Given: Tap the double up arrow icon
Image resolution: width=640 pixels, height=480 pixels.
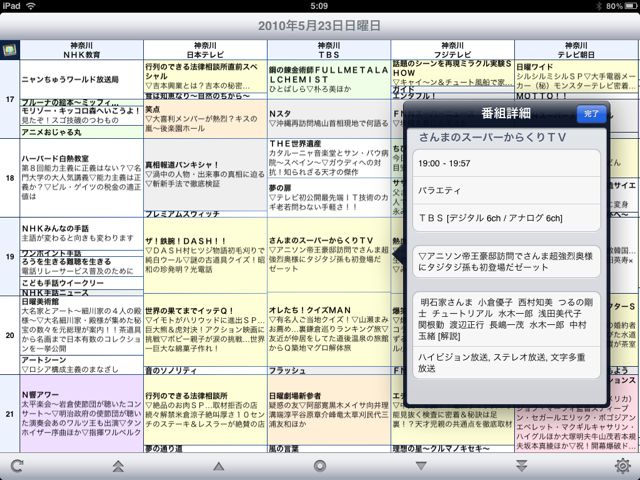Looking at the screenshot, I should point(118,466).
